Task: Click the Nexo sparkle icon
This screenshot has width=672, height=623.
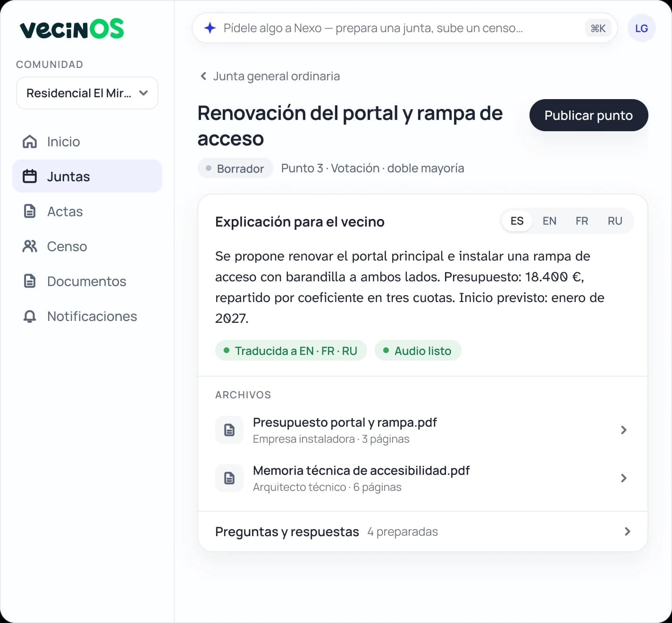Action: pos(210,28)
